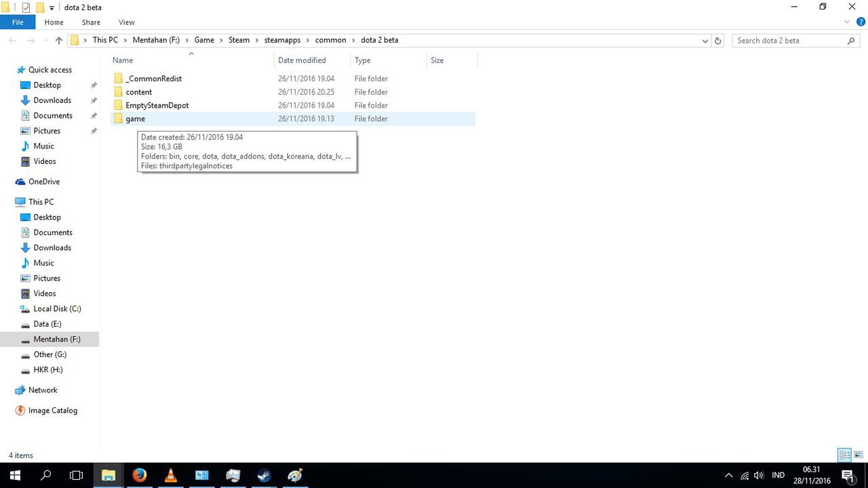
Task: Open Music under Quick access
Action: pos(43,146)
